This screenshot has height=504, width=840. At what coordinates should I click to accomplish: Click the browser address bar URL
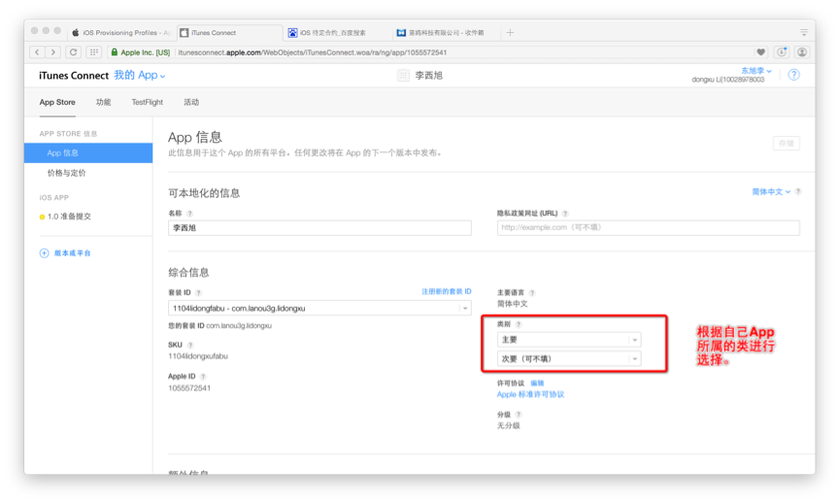313,52
